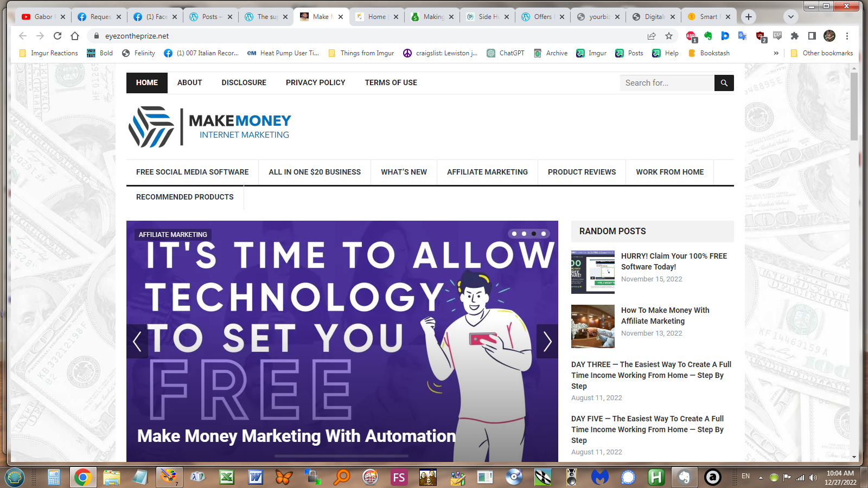Viewport: 868px width, 488px height.
Task: Bookmark this page with the star icon
Action: [x=669, y=36]
